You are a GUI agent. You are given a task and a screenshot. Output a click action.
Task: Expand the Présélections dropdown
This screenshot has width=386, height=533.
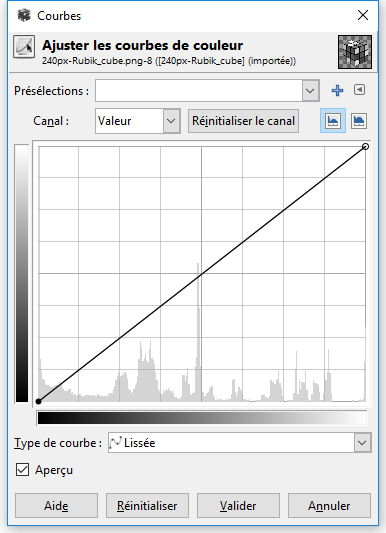click(207, 91)
